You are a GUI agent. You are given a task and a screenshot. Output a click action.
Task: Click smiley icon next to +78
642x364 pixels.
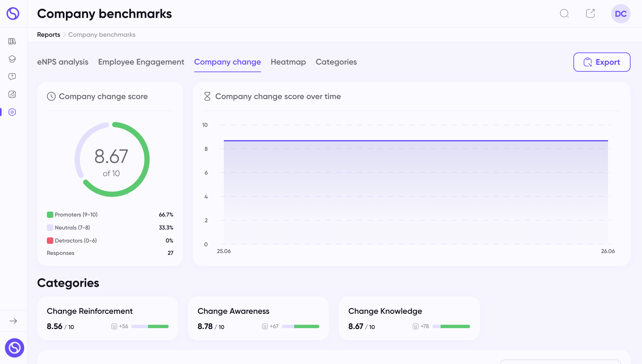point(416,327)
